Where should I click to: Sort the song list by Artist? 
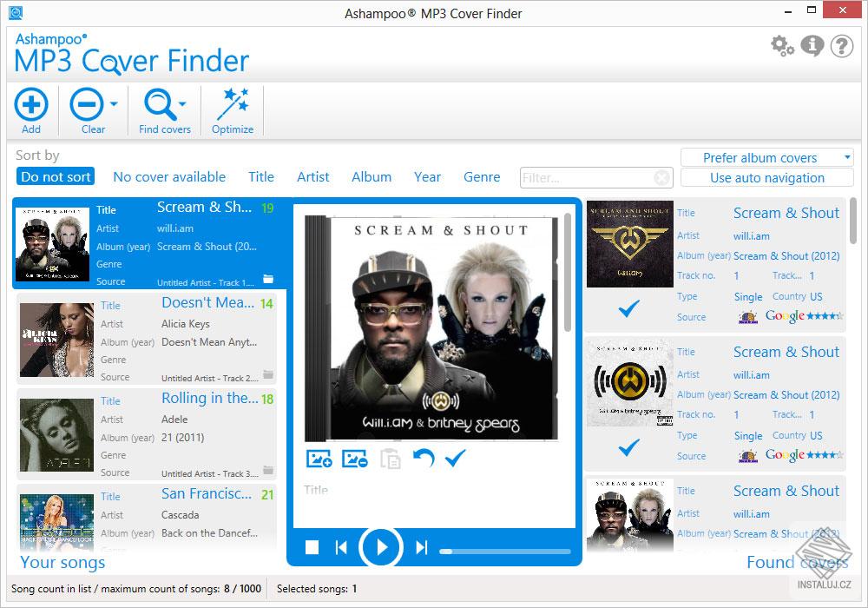312,176
